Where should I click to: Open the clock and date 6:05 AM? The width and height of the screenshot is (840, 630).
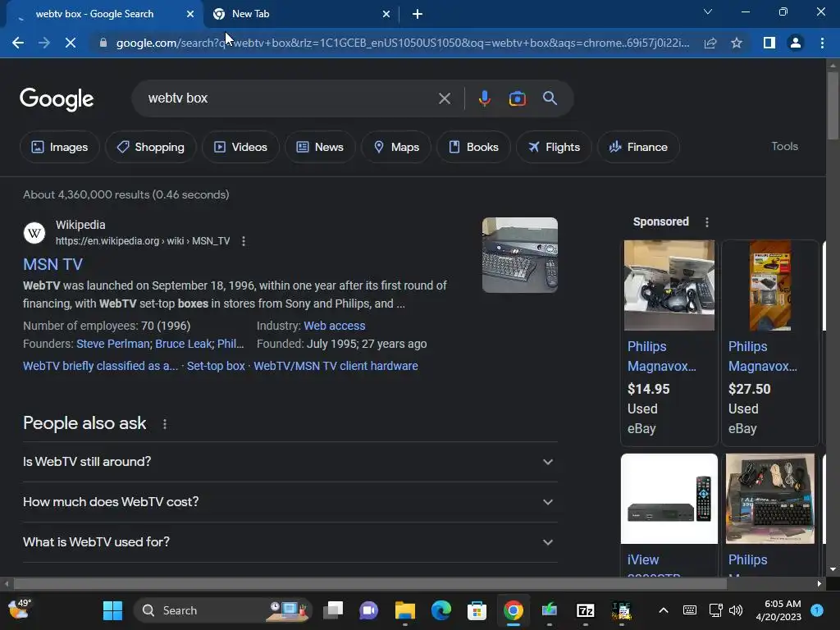pyautogui.click(x=779, y=610)
